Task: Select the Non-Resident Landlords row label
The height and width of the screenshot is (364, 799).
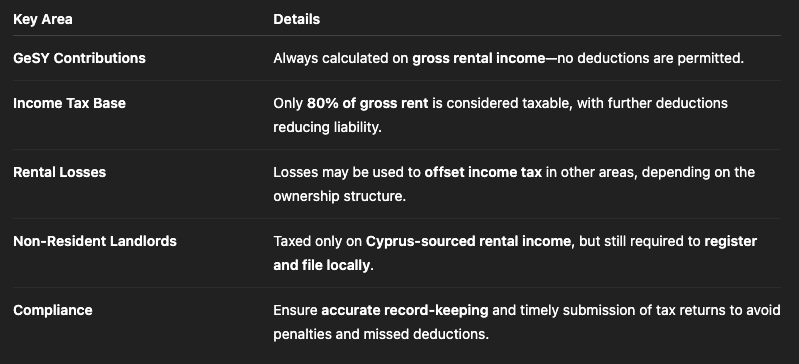Action: (95, 241)
